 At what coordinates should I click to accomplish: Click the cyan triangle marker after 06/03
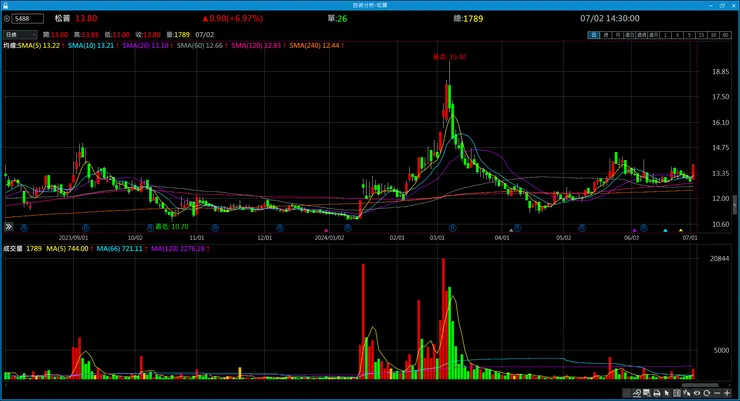pyautogui.click(x=665, y=230)
